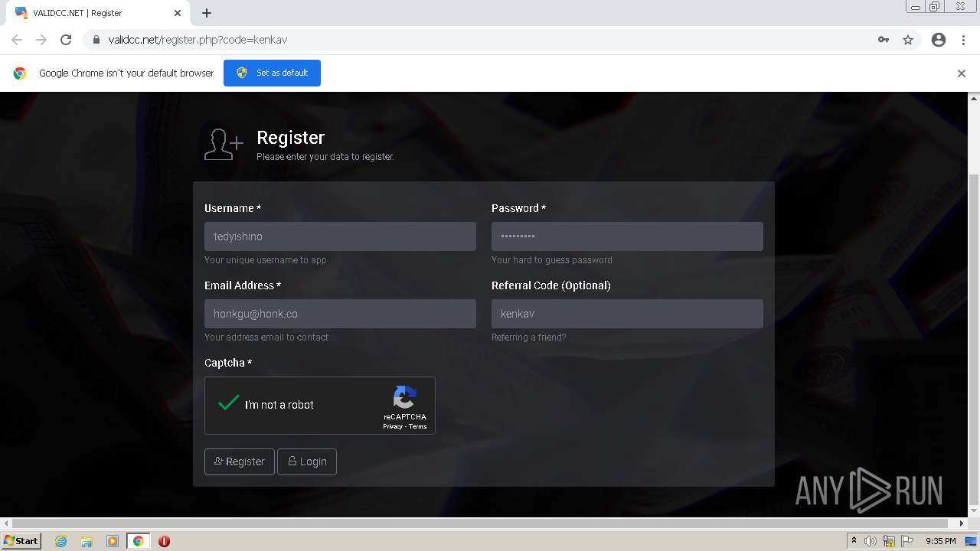
Task: Click the Password input field
Action: click(627, 236)
